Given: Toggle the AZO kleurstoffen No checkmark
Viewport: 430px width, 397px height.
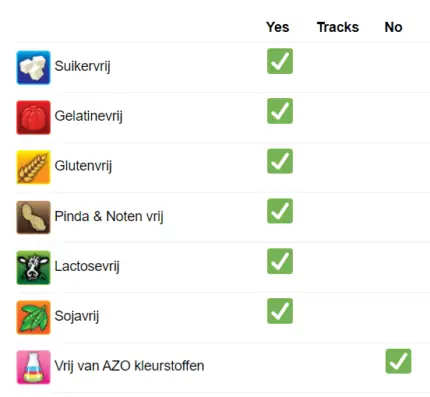Looking at the screenshot, I should pos(398,361).
